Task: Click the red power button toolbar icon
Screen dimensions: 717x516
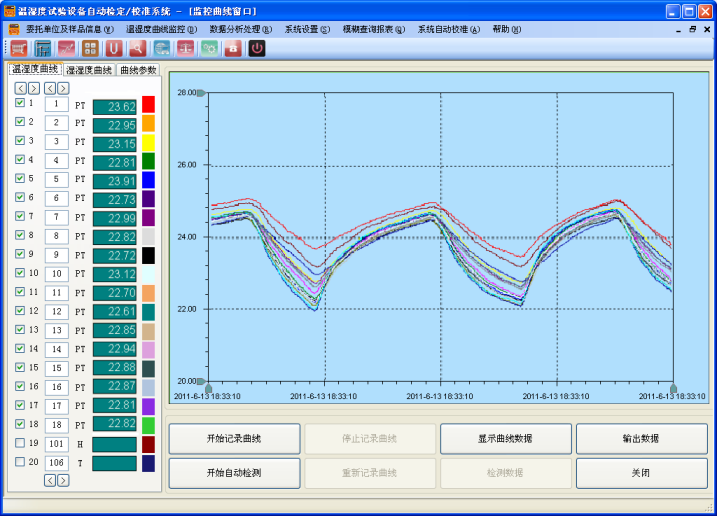Action: point(257,48)
